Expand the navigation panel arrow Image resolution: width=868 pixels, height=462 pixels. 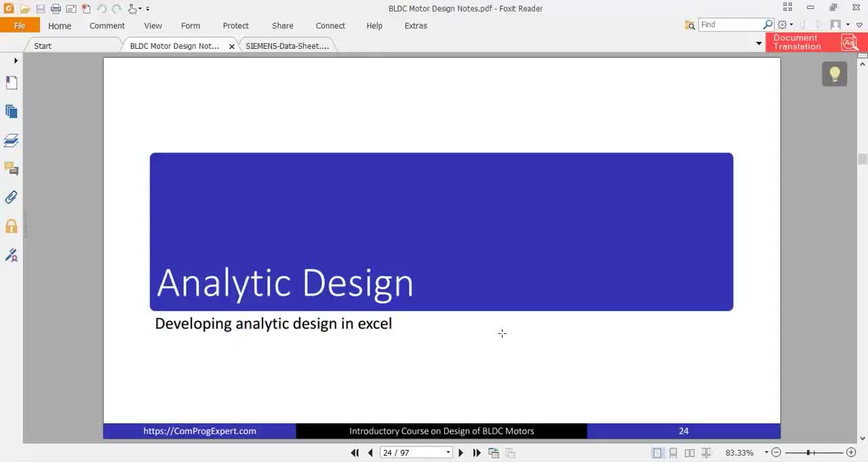(16, 61)
